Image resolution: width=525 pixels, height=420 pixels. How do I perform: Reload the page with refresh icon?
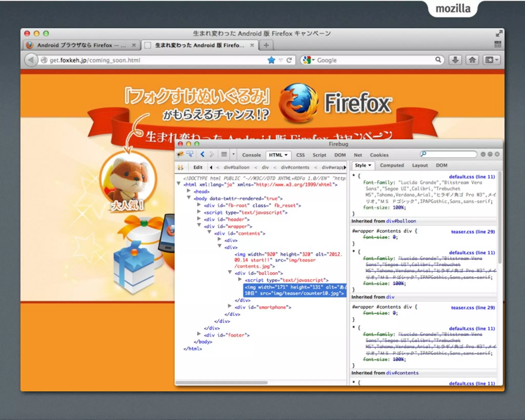click(x=289, y=60)
